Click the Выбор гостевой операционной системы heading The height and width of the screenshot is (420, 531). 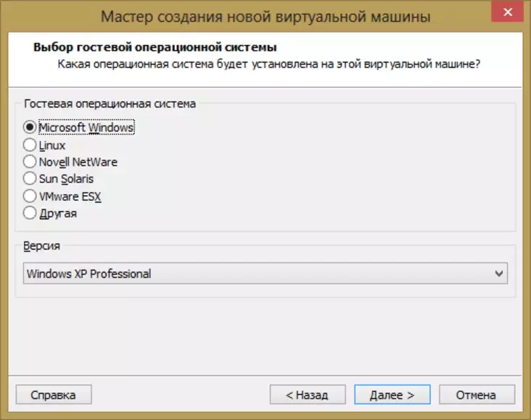[x=155, y=49]
